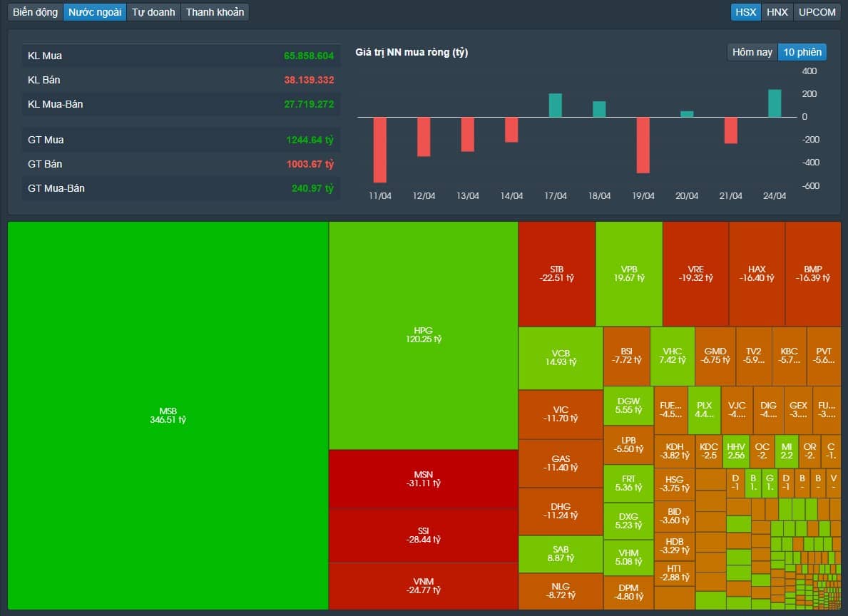848x616 pixels.
Task: Select the DHG -11.24 tỷ tile
Action: point(561,512)
